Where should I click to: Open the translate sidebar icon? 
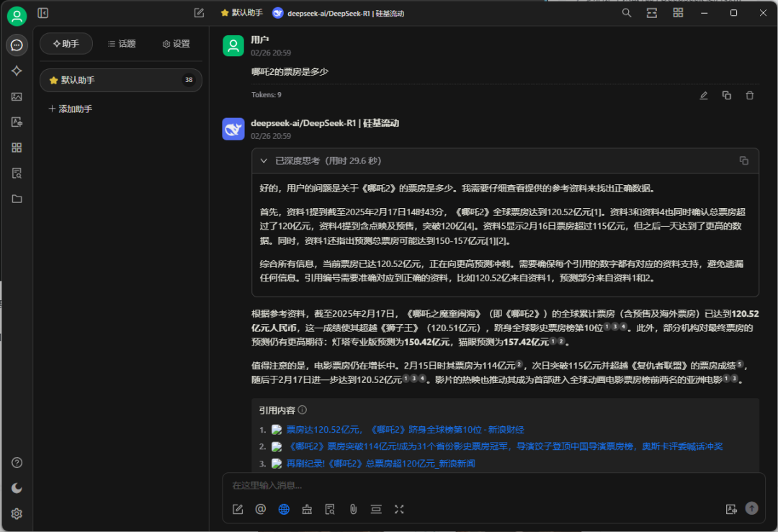17,122
